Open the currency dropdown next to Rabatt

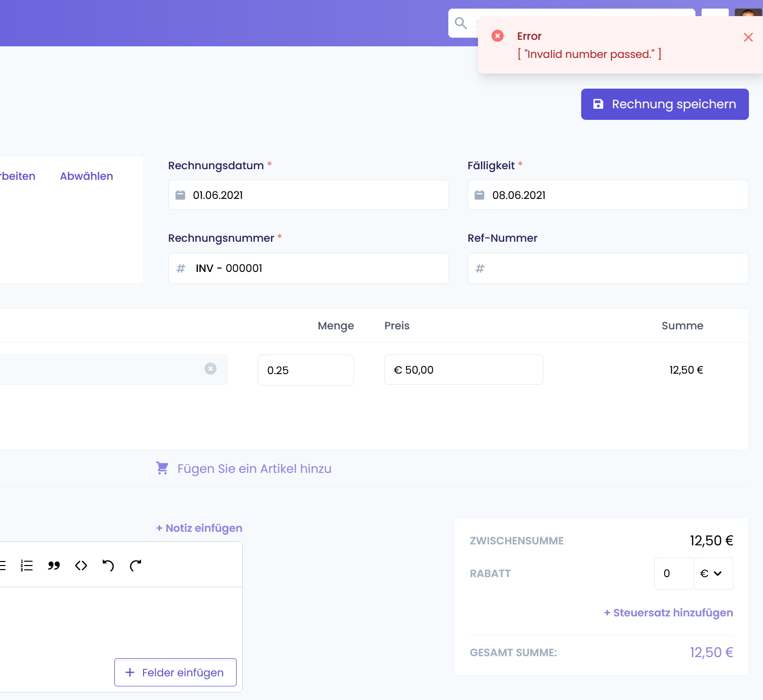coord(713,574)
